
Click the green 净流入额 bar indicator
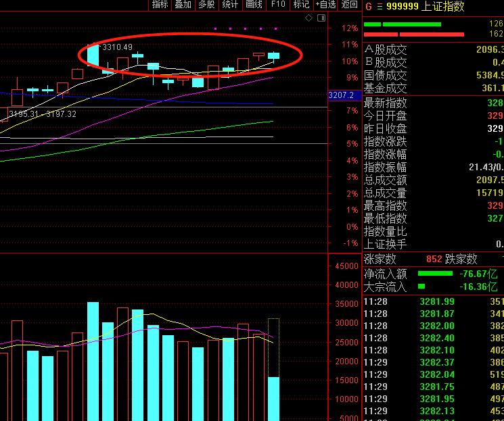point(434,274)
